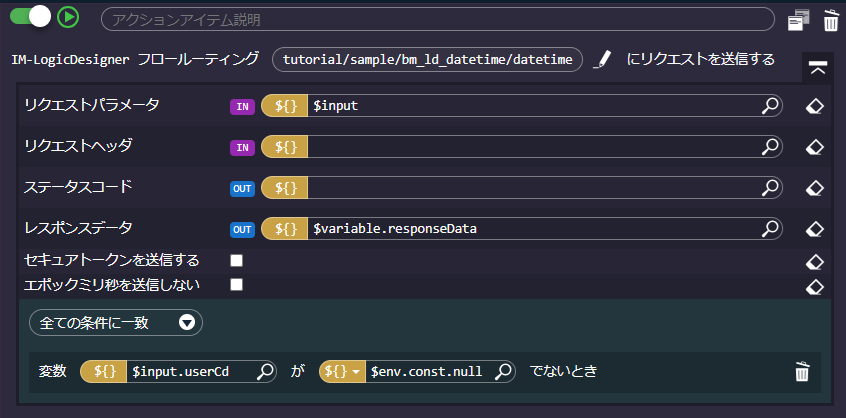Open variable search for リクエストパラメータ
The height and width of the screenshot is (418, 846).
pos(770,106)
